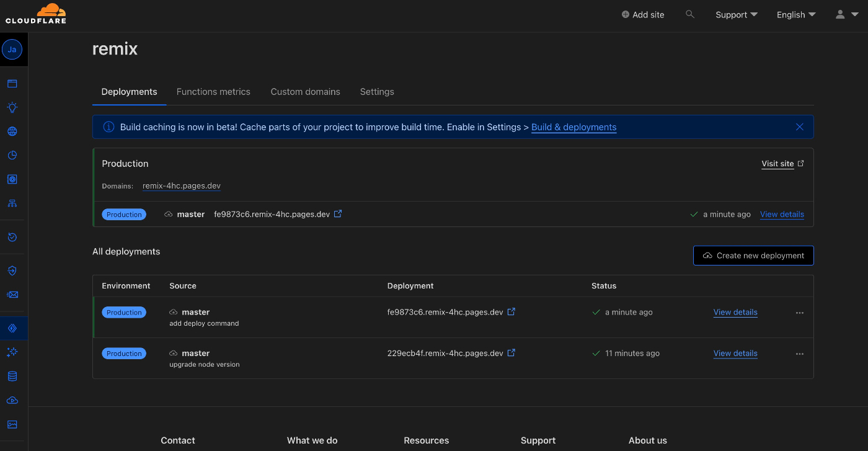Open the cloud play Stream sidebar icon

pos(12,401)
